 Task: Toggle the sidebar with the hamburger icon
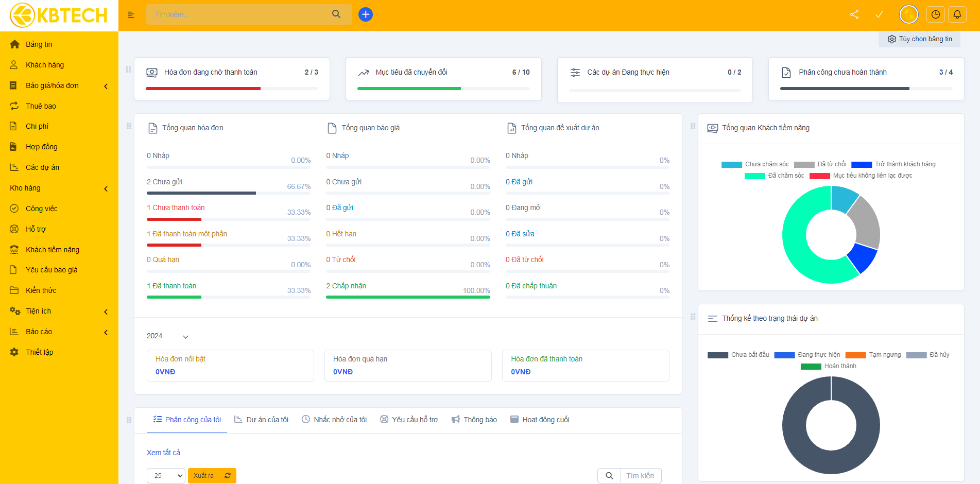[131, 15]
